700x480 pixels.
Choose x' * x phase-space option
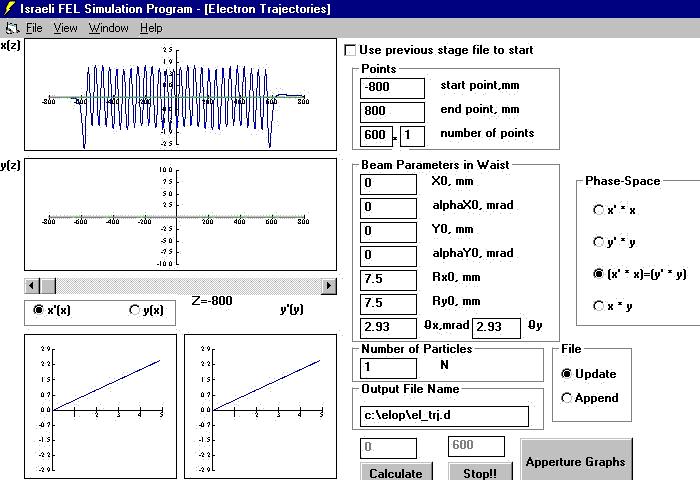coord(598,209)
